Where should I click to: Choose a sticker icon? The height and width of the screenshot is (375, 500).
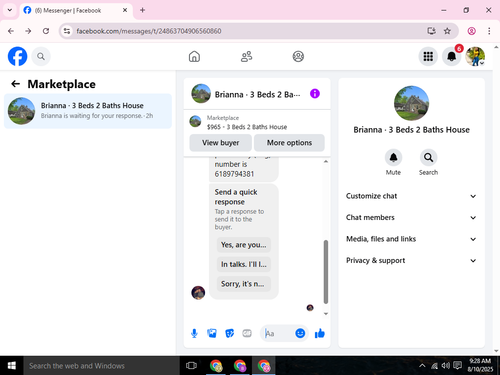point(229,333)
